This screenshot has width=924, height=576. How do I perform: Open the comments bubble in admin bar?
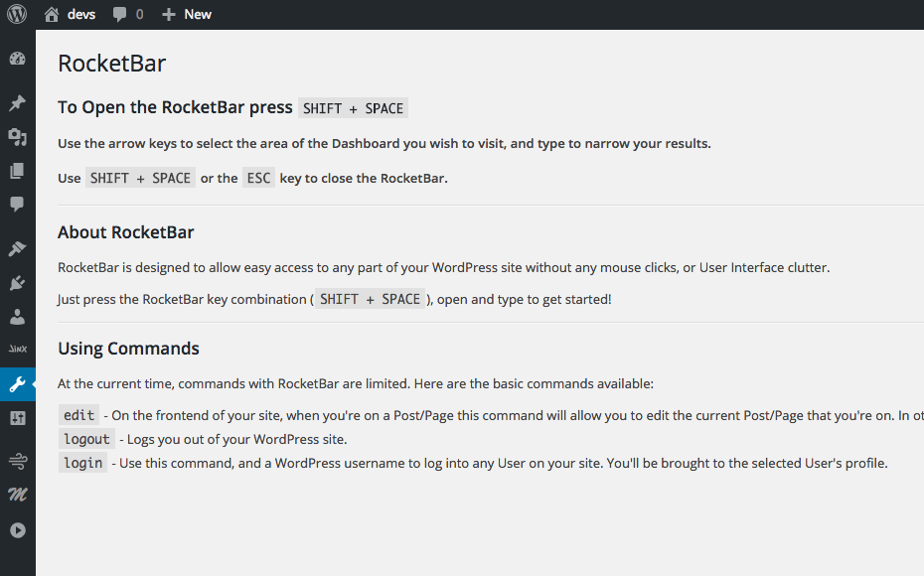(x=128, y=14)
